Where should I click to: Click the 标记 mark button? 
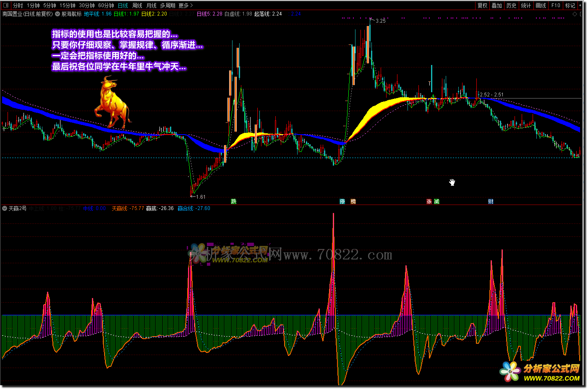click(570, 5)
